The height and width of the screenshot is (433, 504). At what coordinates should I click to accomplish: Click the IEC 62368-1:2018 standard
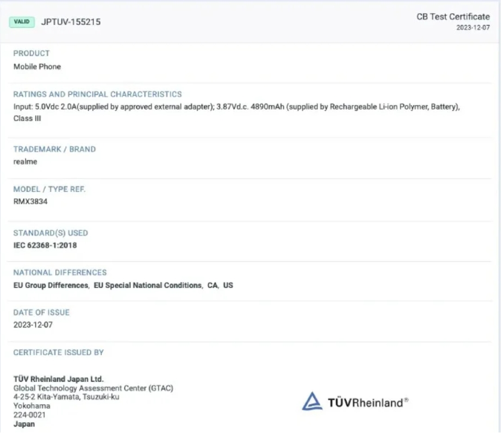pyautogui.click(x=45, y=245)
